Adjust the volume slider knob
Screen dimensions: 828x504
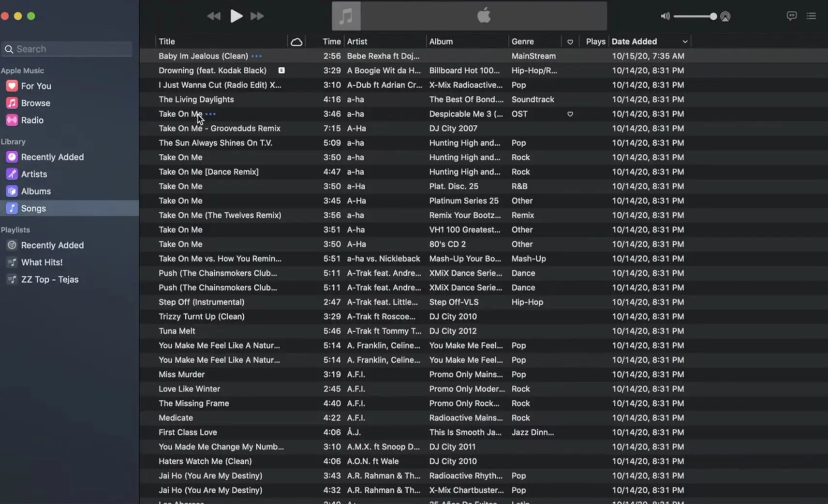(x=713, y=16)
